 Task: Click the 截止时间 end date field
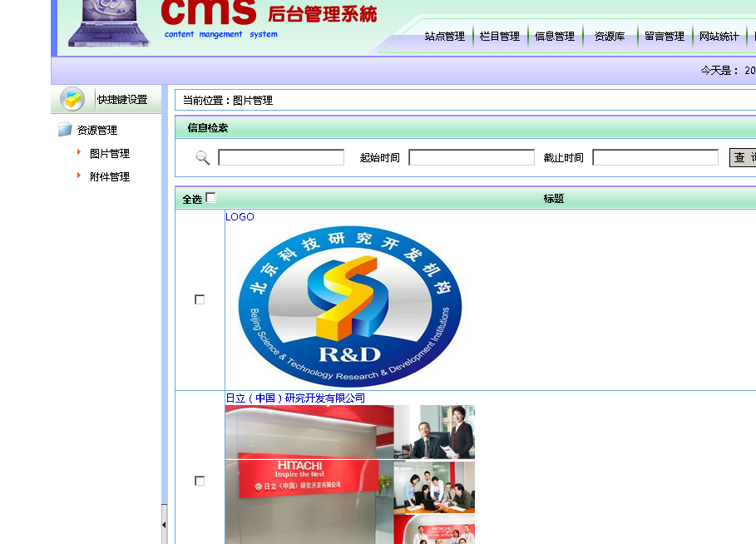pos(655,157)
